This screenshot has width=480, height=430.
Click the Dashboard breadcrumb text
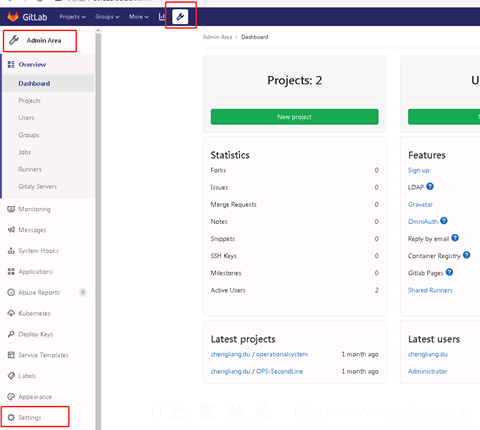click(254, 37)
